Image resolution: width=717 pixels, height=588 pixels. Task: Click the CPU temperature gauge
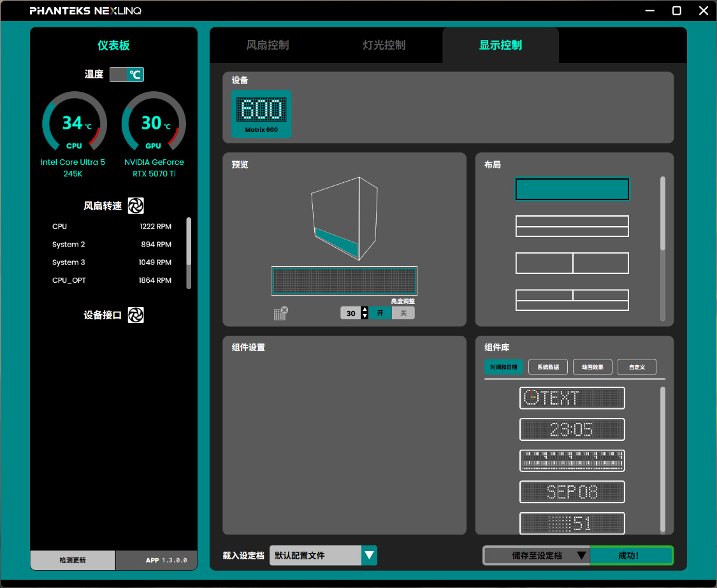point(74,122)
